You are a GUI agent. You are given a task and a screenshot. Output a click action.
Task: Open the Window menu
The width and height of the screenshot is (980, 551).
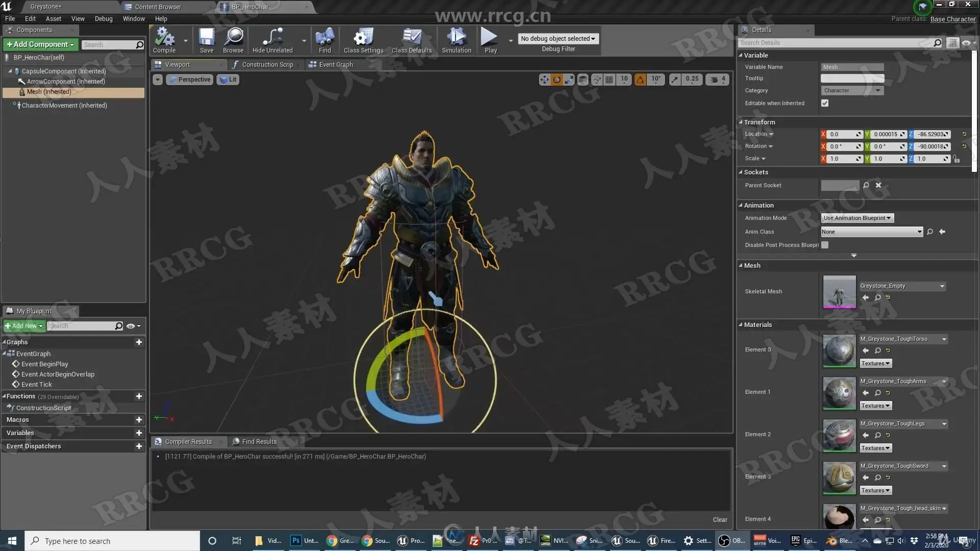tap(133, 19)
